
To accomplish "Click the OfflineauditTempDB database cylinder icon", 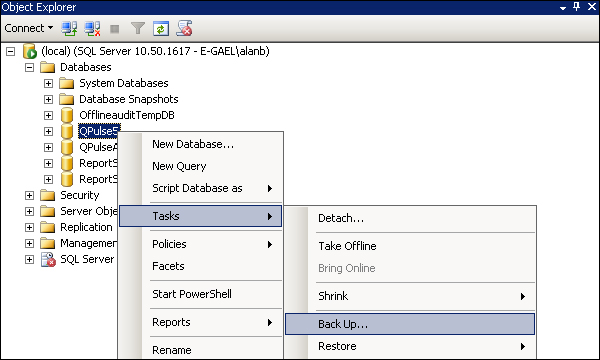I will click(x=67, y=115).
